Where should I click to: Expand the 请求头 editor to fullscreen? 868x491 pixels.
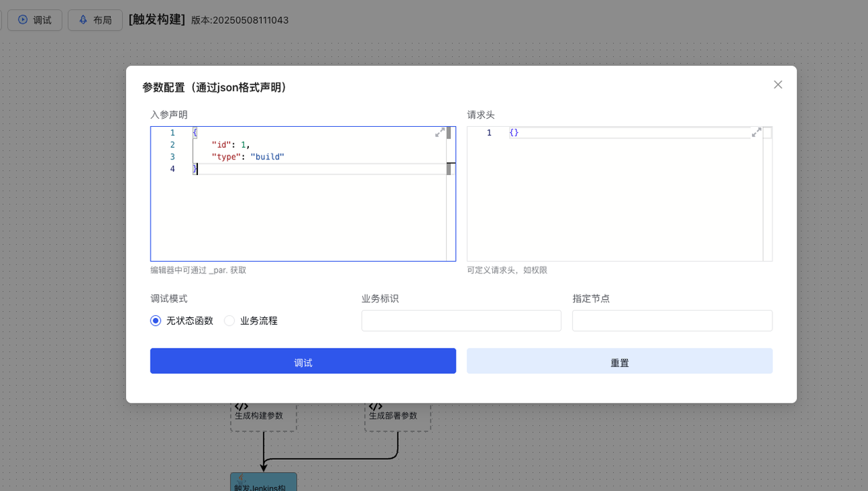(x=756, y=132)
